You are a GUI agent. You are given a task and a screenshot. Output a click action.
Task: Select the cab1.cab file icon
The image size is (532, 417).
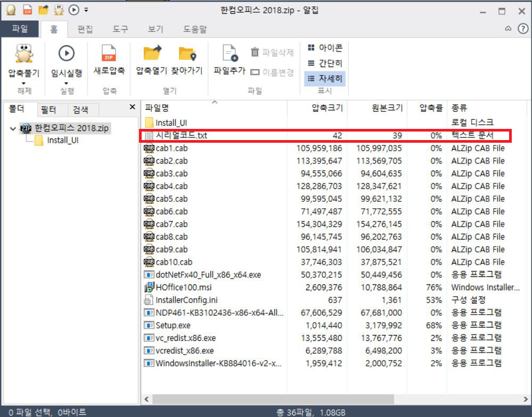tap(149, 148)
